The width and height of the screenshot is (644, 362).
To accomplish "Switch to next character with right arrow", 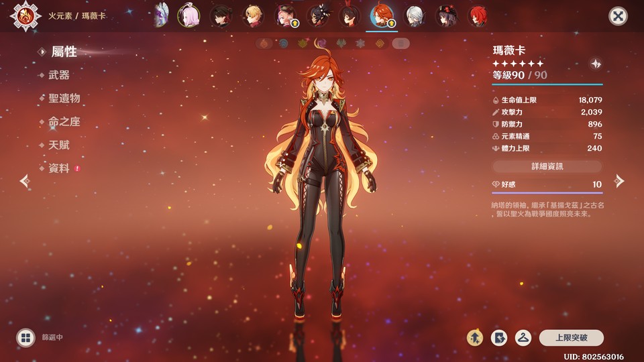I will (x=619, y=181).
